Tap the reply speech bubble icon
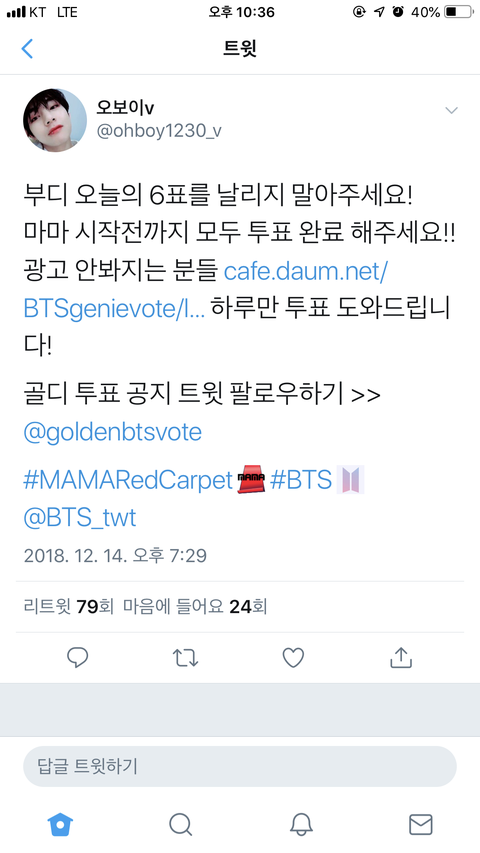Screen dimensions: 480x853 (77, 658)
